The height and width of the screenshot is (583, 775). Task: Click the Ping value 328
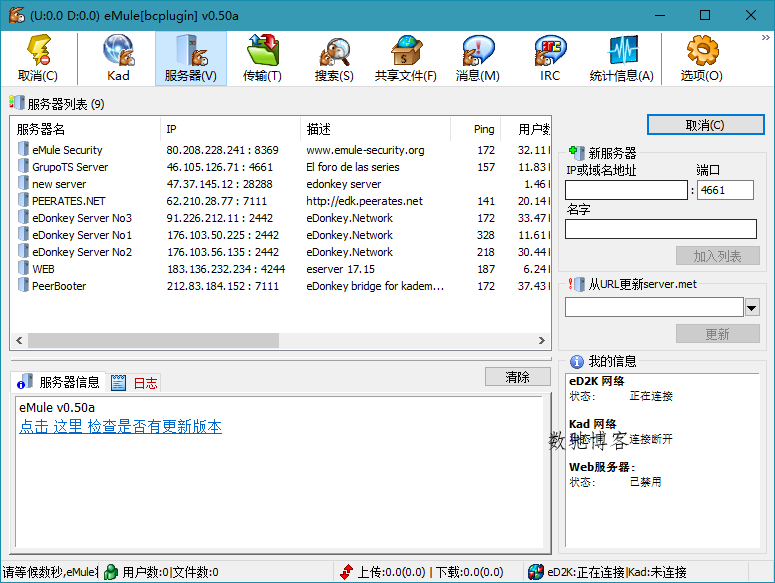tap(486, 235)
